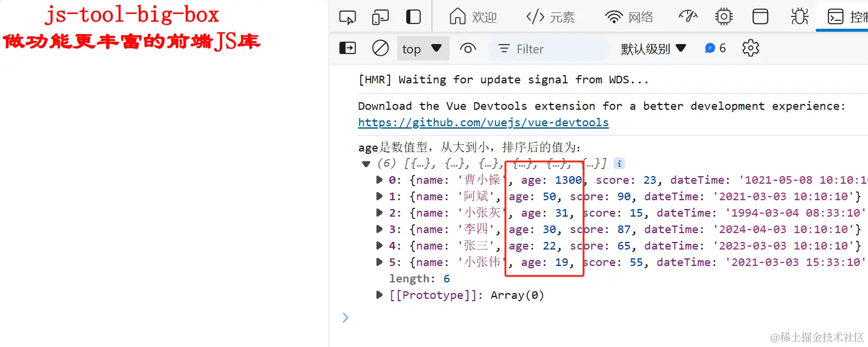
Task: Click the array info 'i' badge
Action: click(619, 163)
